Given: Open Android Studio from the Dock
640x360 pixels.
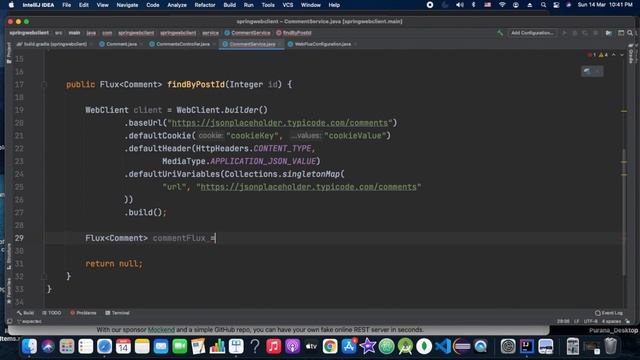Looking at the screenshot, I should point(405,347).
